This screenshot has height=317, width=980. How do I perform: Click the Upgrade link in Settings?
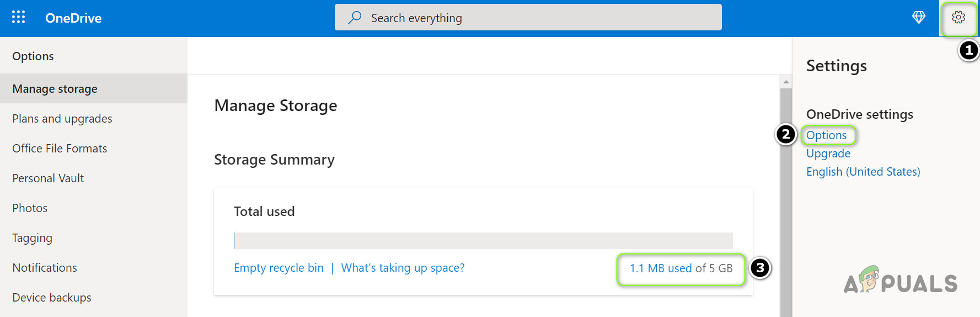[x=828, y=154]
